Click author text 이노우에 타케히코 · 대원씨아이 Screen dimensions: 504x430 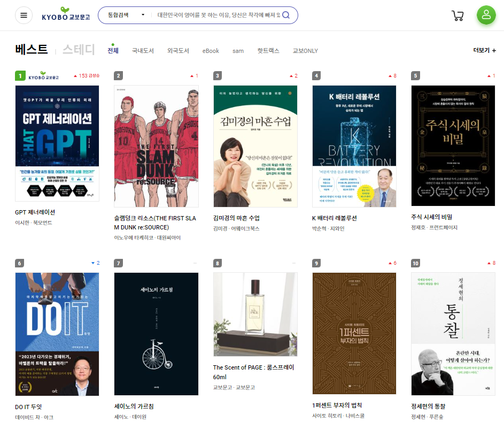pos(147,237)
